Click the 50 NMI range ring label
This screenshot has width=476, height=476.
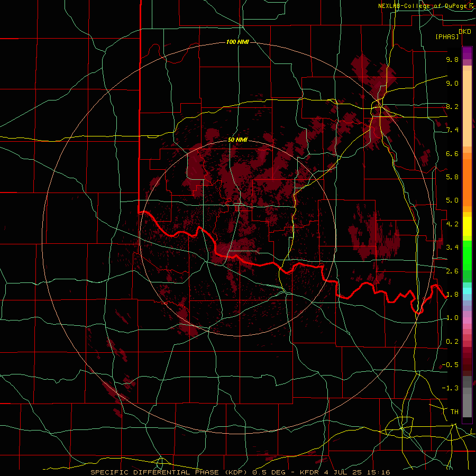pyautogui.click(x=237, y=140)
